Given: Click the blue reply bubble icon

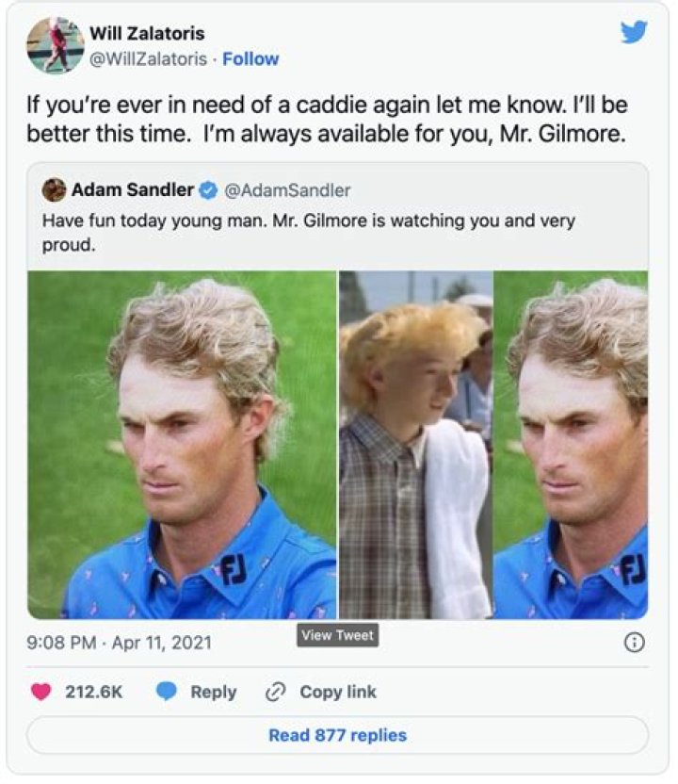Looking at the screenshot, I should tap(167, 691).
